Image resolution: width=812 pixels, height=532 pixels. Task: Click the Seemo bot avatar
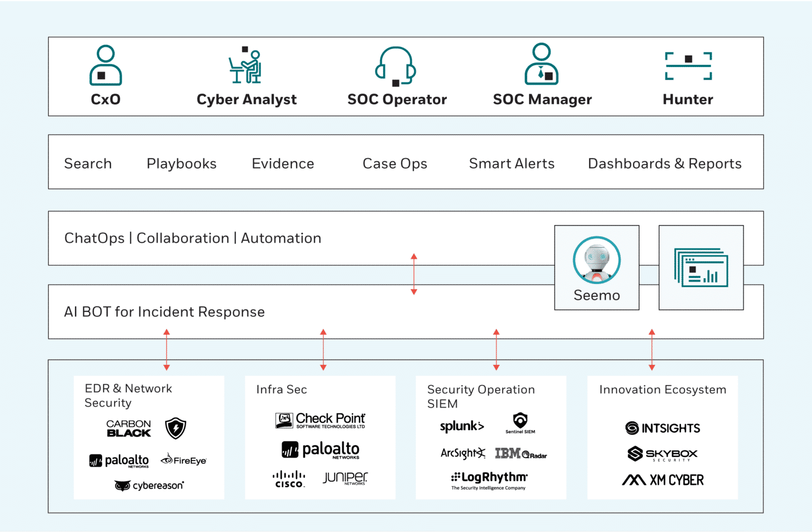596,260
